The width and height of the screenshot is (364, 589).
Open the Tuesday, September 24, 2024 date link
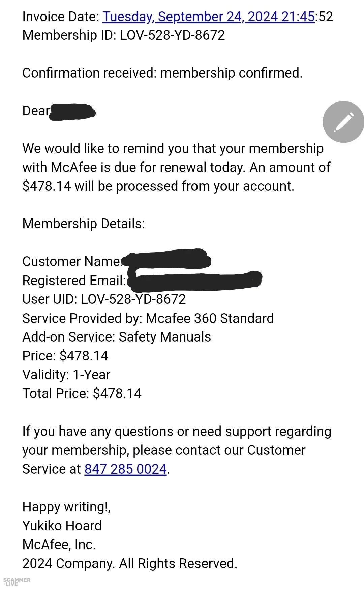point(208,17)
